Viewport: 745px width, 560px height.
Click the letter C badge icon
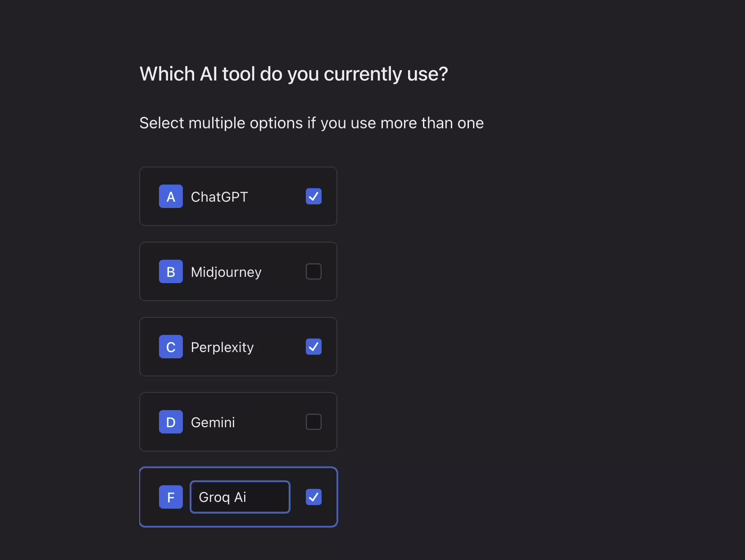171,347
